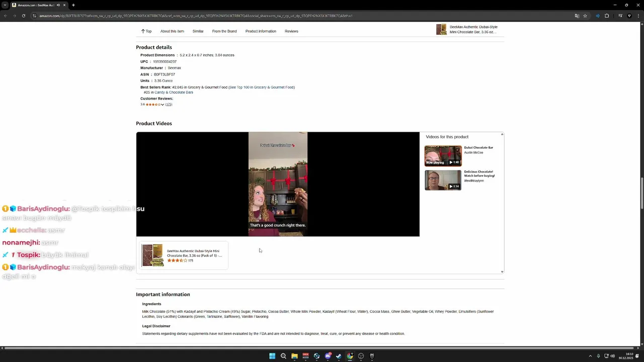Screen dimensions: 644x362
Task: Open Steam from the taskbar
Action: tap(339, 356)
